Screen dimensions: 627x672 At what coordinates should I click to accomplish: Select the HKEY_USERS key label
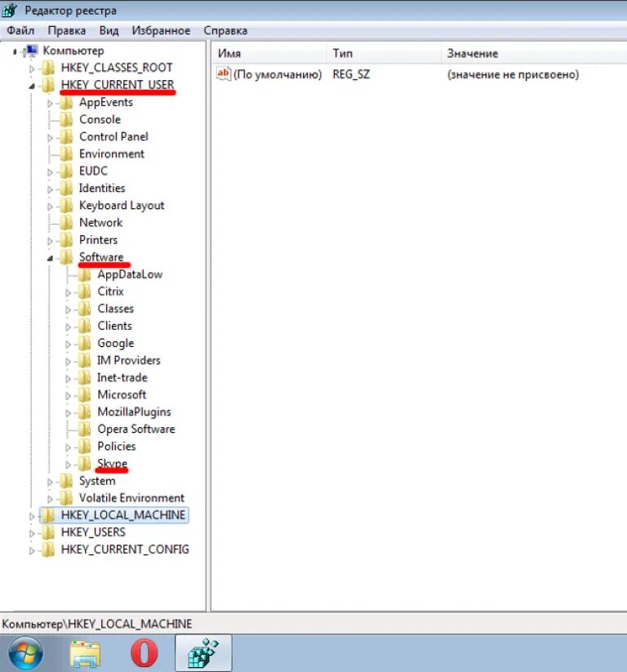[93, 532]
